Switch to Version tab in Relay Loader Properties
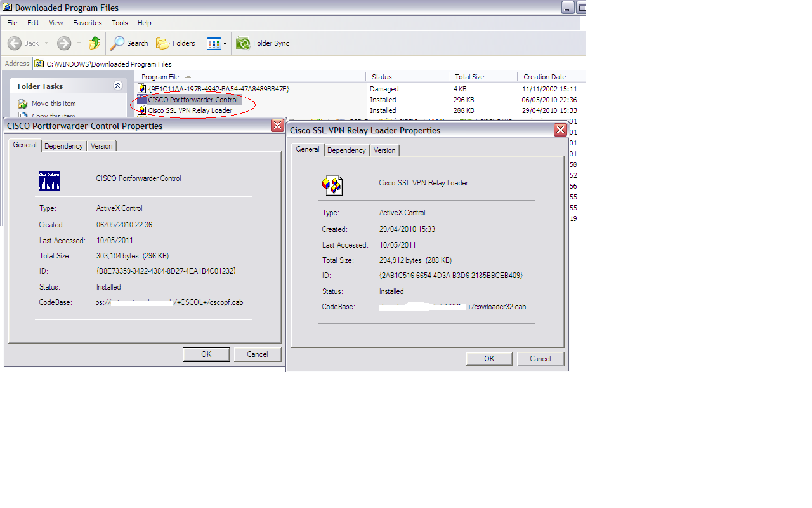Screen dimensions: 812x508 tap(384, 150)
